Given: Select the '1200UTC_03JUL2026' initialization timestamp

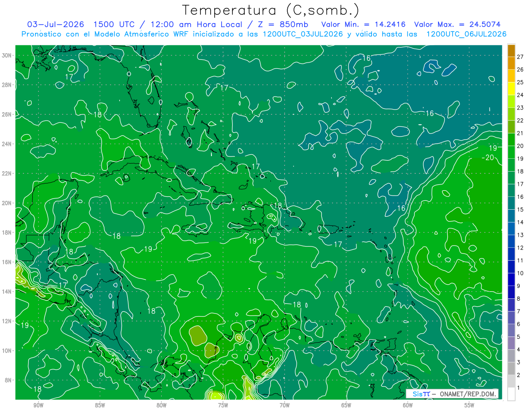Looking at the screenshot, I should pos(302,34).
